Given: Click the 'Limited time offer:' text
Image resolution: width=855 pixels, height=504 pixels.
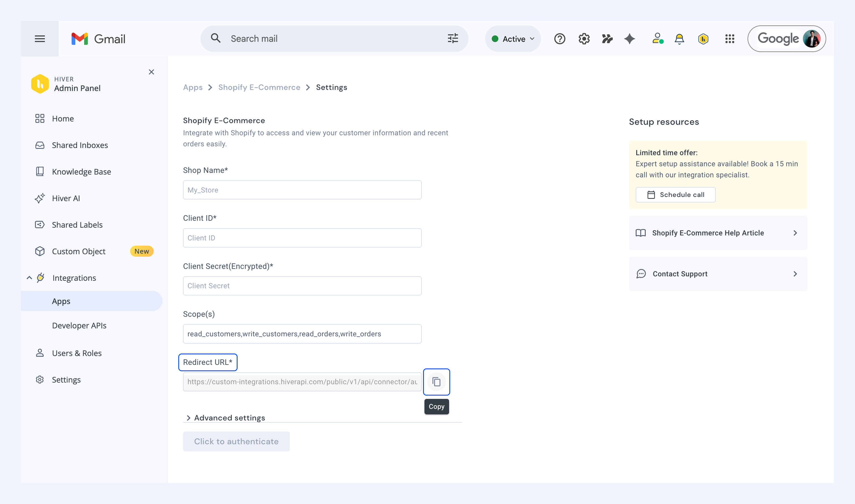Looking at the screenshot, I should point(666,152).
